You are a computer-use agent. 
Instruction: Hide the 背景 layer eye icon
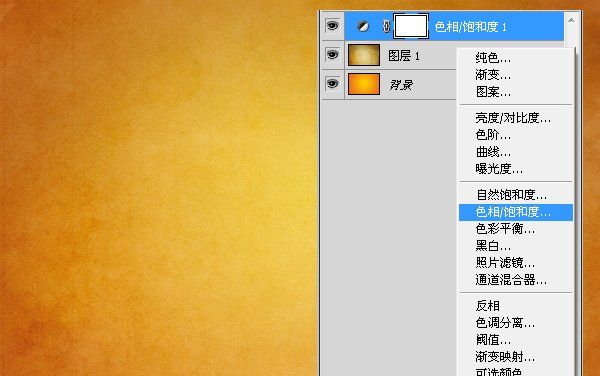(x=332, y=84)
